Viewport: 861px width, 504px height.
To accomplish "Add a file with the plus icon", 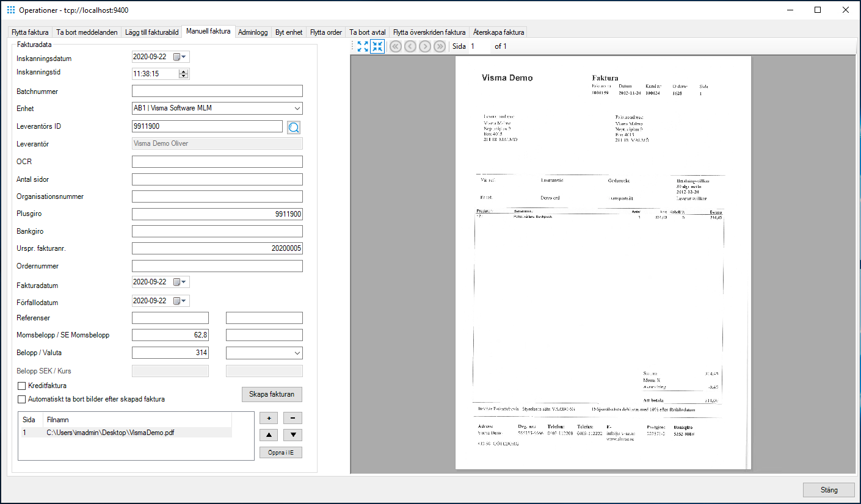I will point(268,417).
